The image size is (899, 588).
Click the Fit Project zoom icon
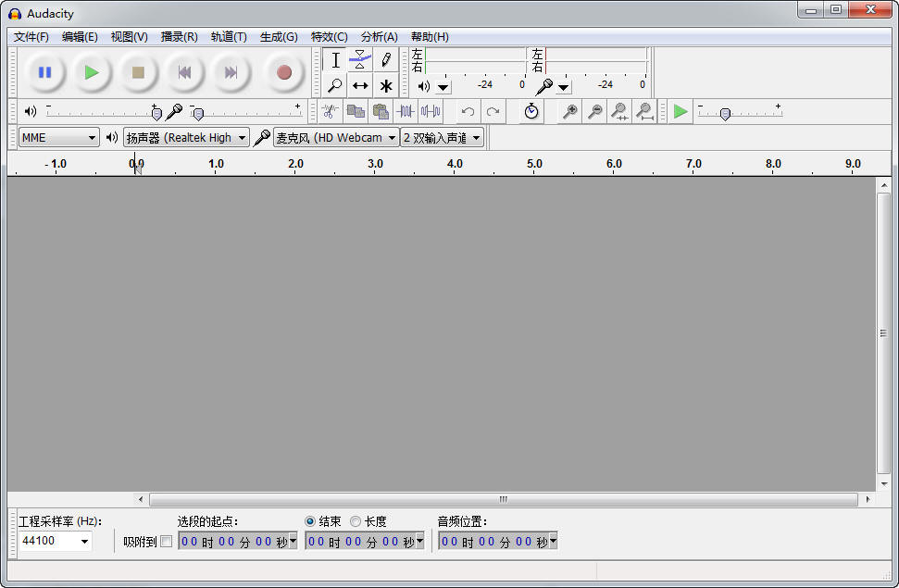coord(645,111)
